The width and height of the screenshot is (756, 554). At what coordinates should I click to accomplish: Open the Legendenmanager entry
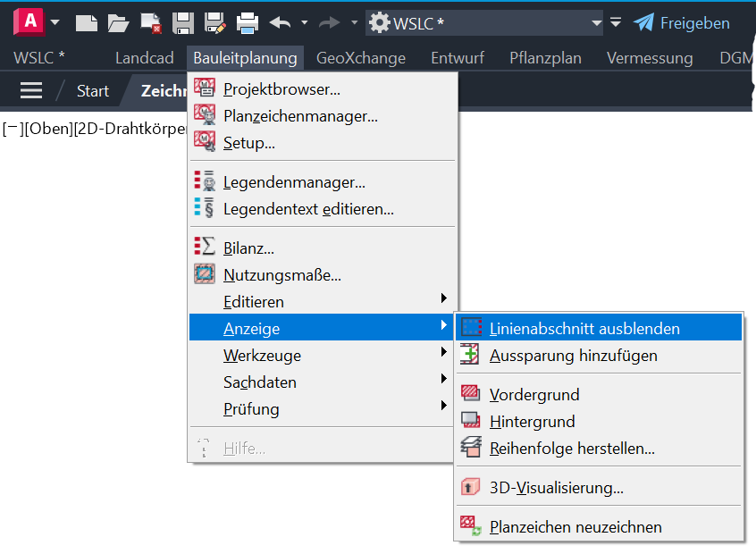pyautogui.click(x=294, y=182)
